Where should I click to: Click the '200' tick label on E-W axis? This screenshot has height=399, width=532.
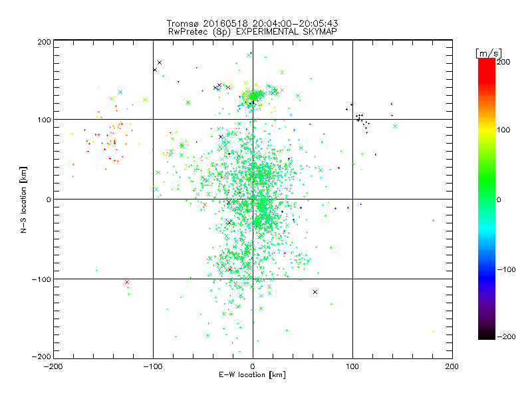coord(452,366)
